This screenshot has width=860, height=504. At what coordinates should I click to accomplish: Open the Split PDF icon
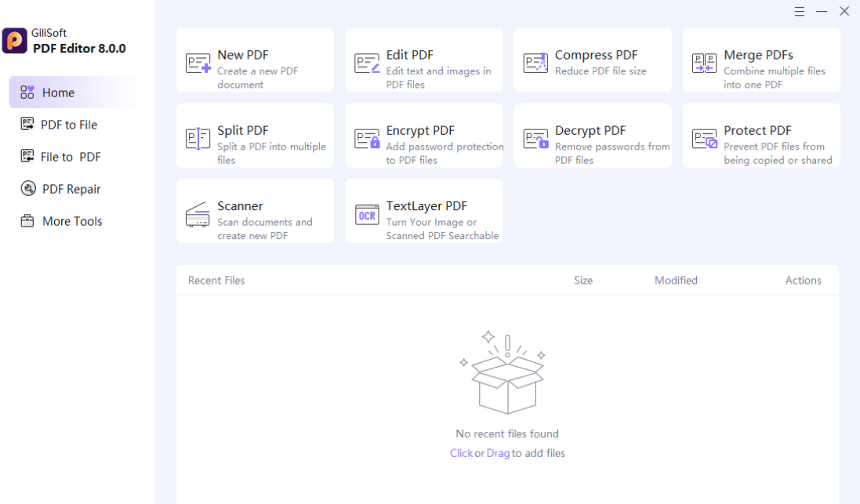pyautogui.click(x=198, y=139)
